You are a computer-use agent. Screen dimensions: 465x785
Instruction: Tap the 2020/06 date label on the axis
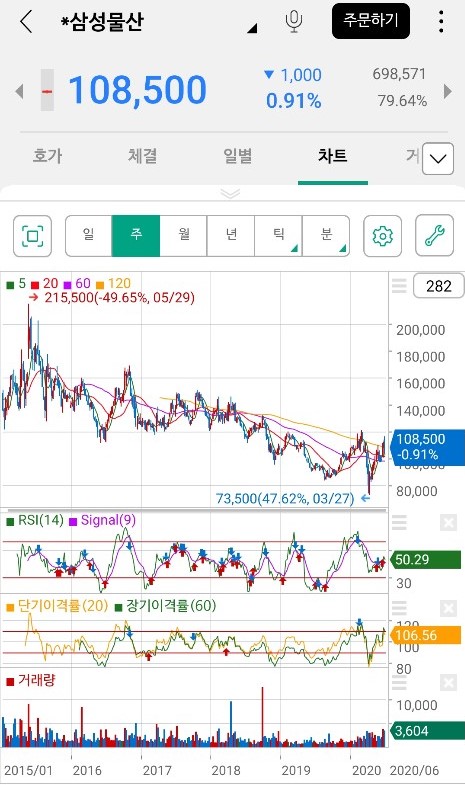click(414, 770)
